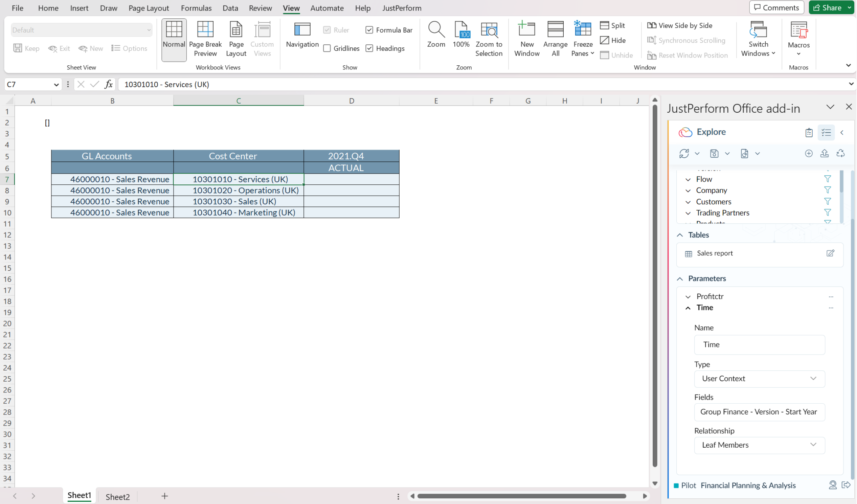Click the Filter icon next to Customers dimension
Image resolution: width=857 pixels, height=504 pixels.
828,202
